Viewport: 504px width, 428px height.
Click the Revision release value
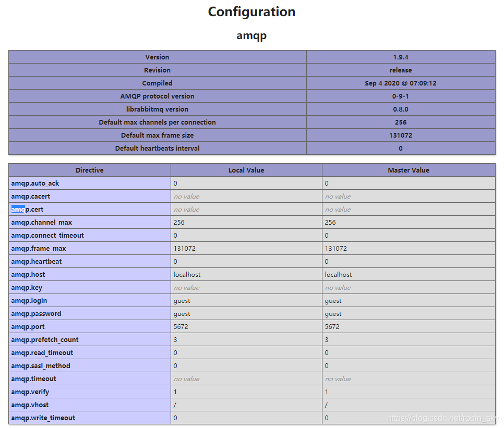click(400, 70)
